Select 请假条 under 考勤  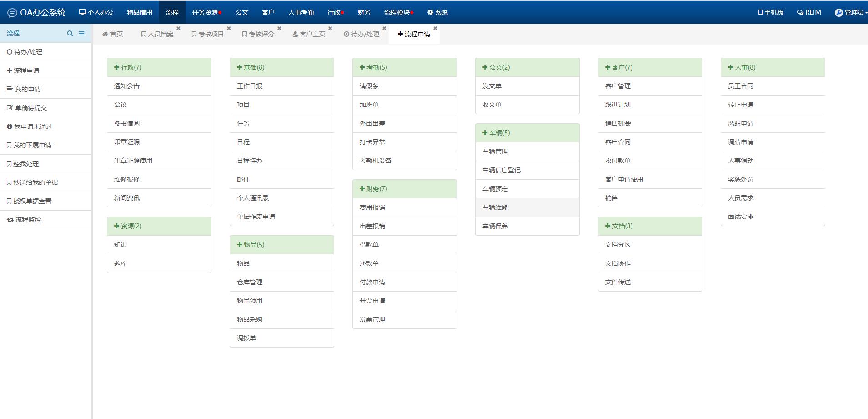(369, 86)
